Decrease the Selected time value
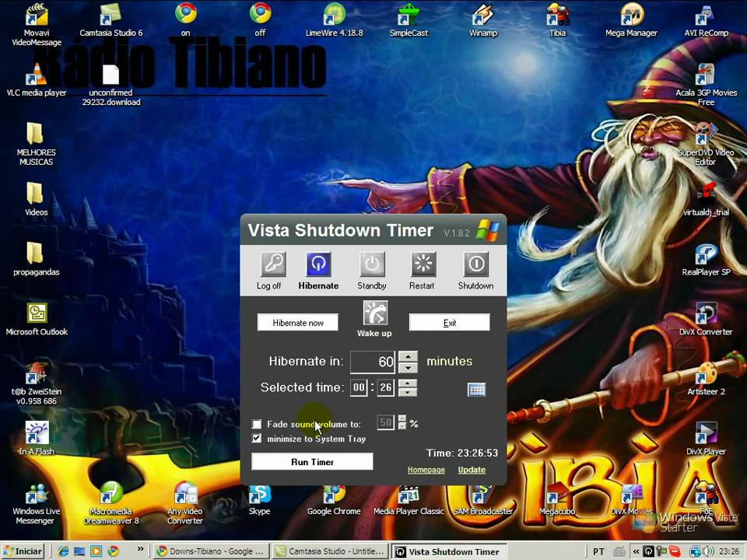747x560 pixels. [408, 392]
